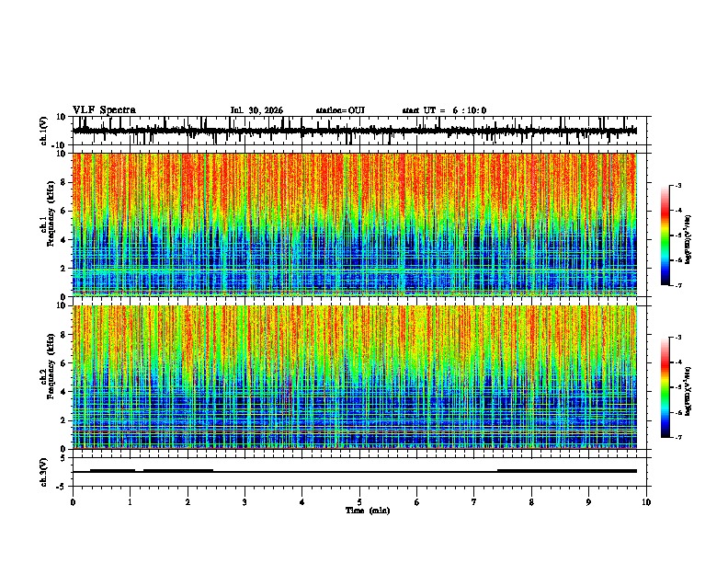Viewport: 728px width, 563px height.
Task: Click the ch.2 color scale log(PSD) unit label
Action: (688, 391)
